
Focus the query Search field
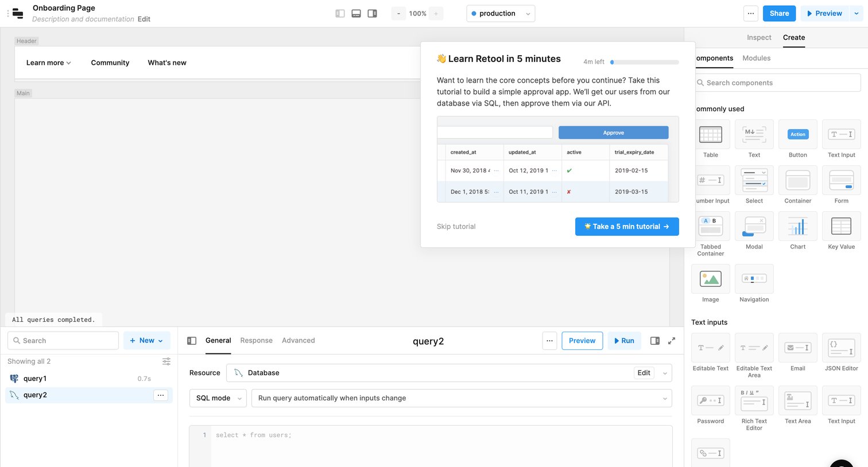63,340
